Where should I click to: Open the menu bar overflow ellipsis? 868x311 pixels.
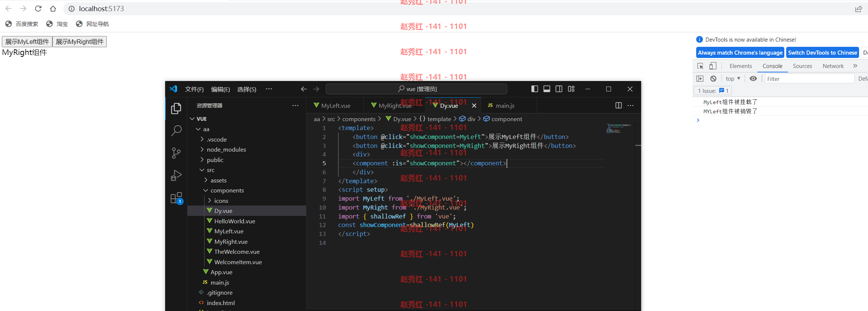pos(269,89)
